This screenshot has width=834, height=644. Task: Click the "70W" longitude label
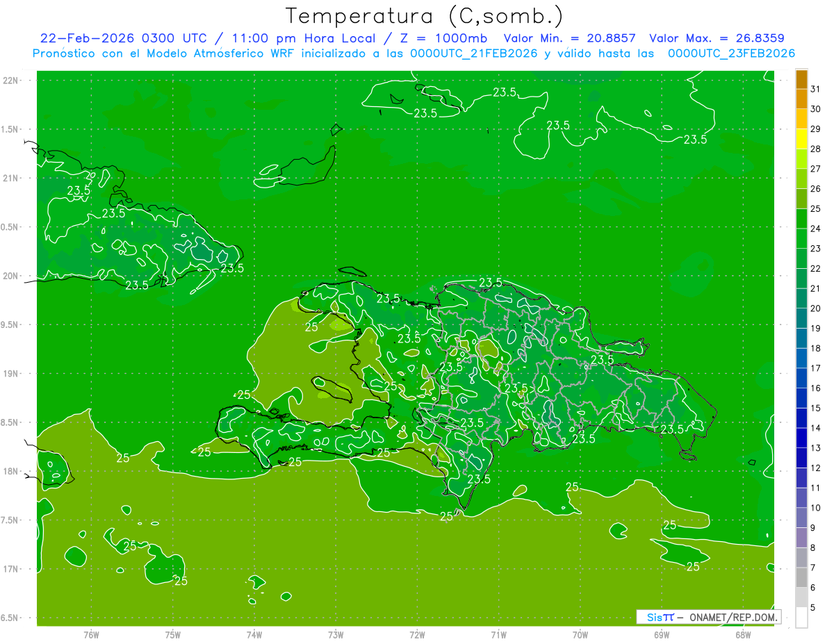coord(580,634)
